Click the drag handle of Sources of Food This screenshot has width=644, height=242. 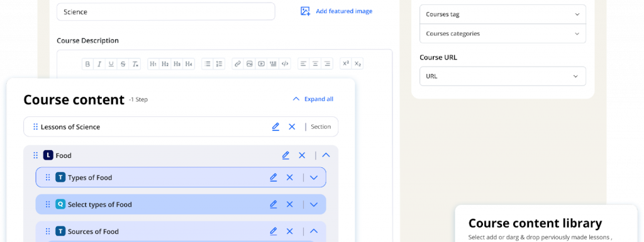pyautogui.click(x=48, y=231)
